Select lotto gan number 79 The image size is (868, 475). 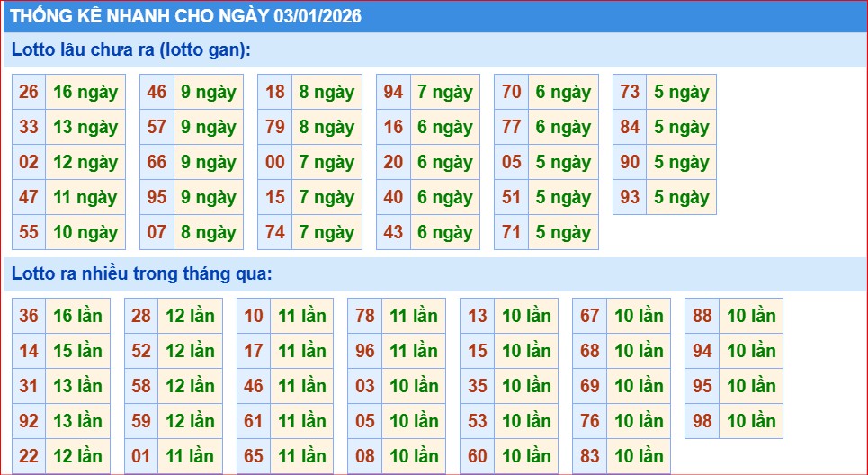tap(275, 127)
